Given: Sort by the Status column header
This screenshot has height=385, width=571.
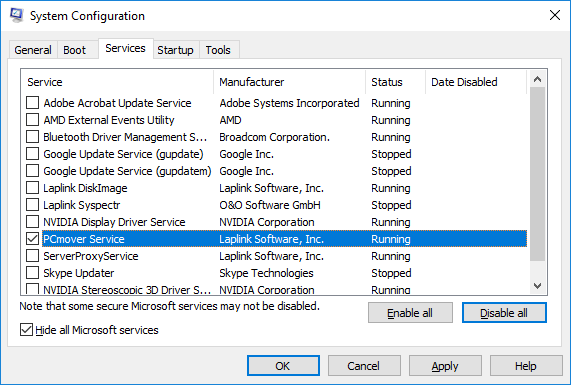Looking at the screenshot, I should pyautogui.click(x=395, y=82).
